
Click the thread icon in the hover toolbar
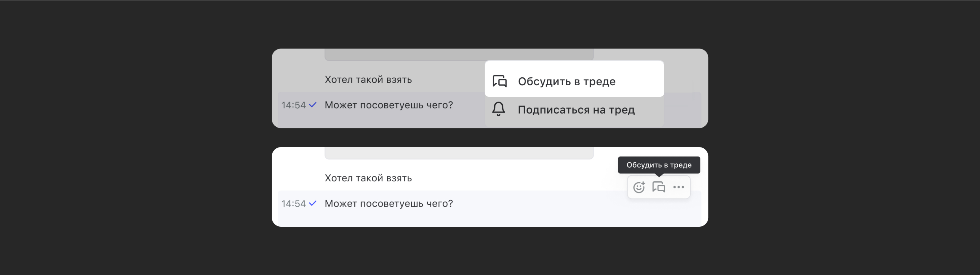(x=658, y=187)
